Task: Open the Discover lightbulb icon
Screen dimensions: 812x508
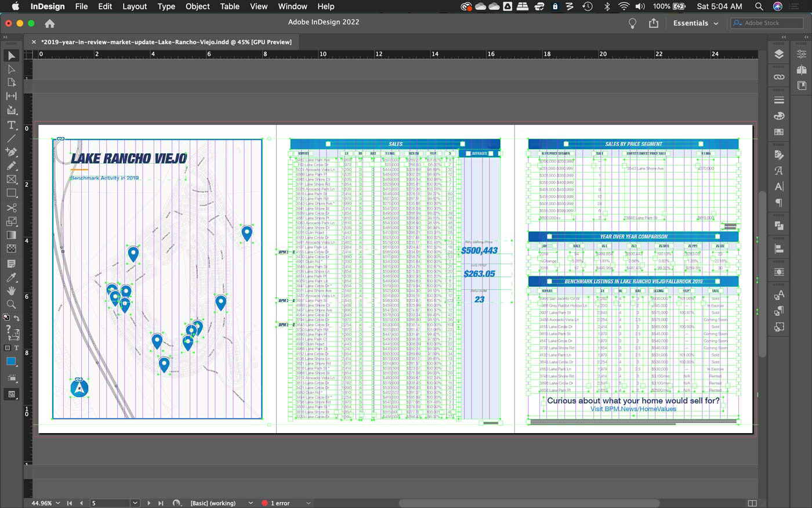Action: [633, 23]
